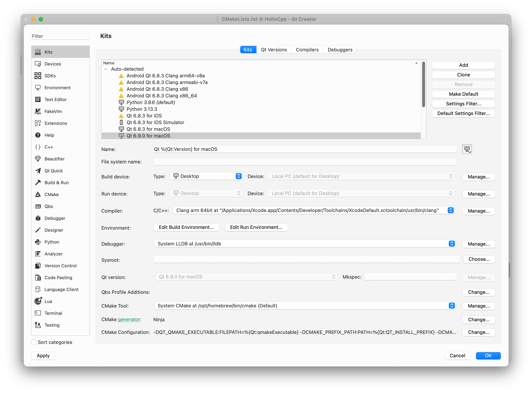This screenshot has height=394, width=532.
Task: Collapse the Auto-detected kits group
Action: click(105, 69)
